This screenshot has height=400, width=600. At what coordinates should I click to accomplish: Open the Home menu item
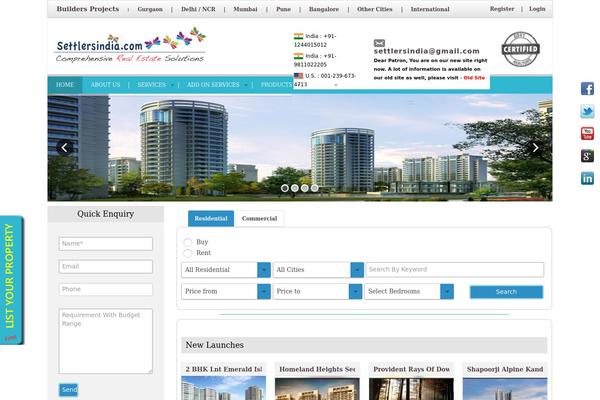65,85
